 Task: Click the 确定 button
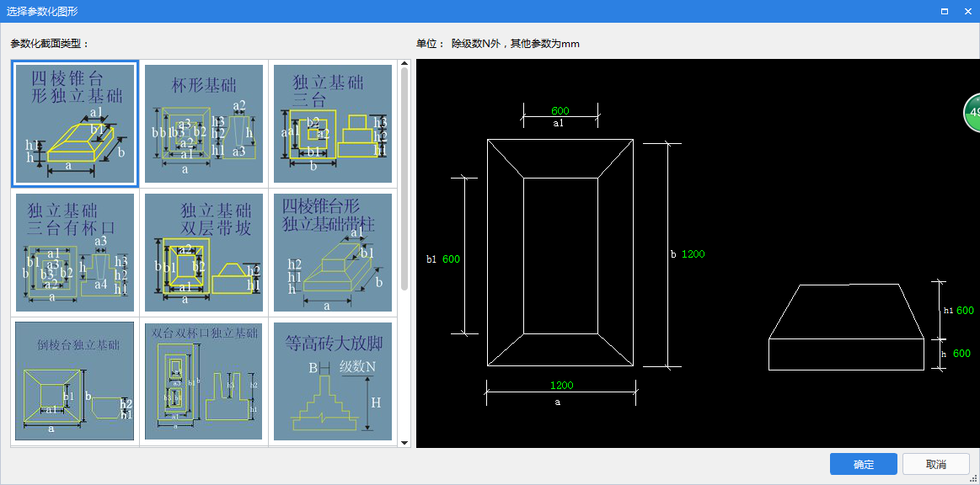coord(863,465)
